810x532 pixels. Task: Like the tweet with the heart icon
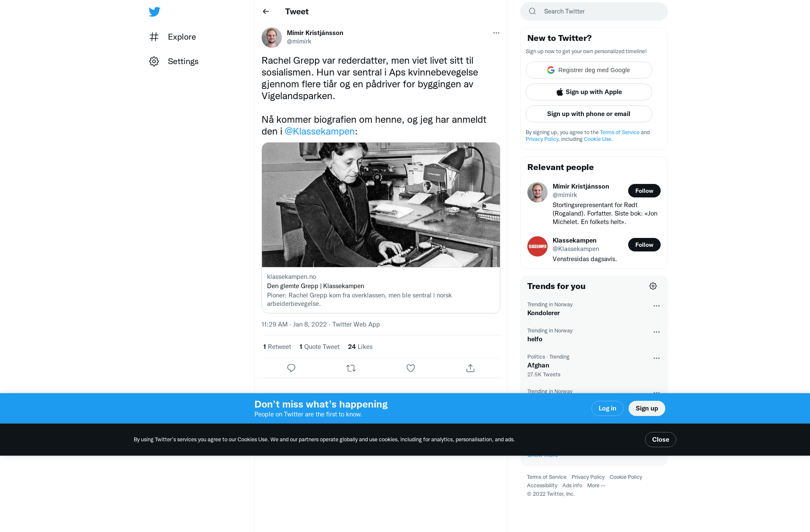[410, 368]
